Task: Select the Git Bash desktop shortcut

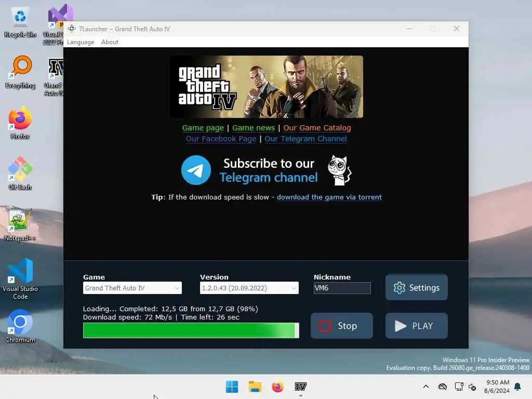Action: (20, 174)
